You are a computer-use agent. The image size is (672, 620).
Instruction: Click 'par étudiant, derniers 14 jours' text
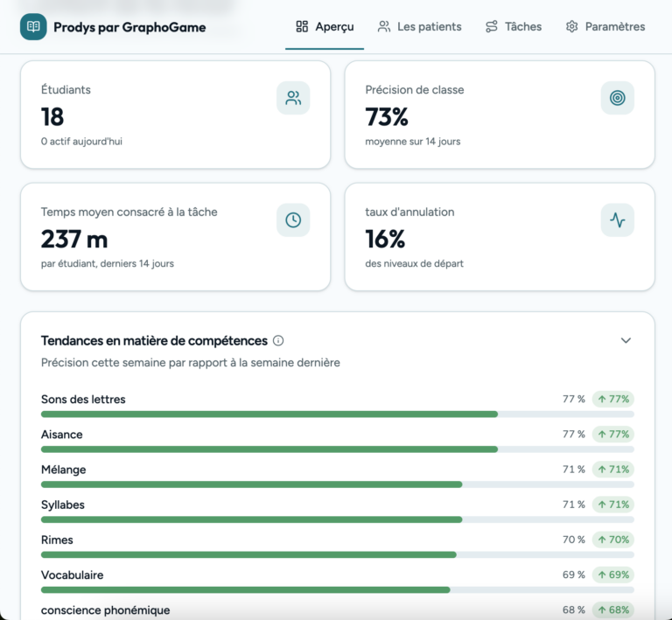pos(108,263)
